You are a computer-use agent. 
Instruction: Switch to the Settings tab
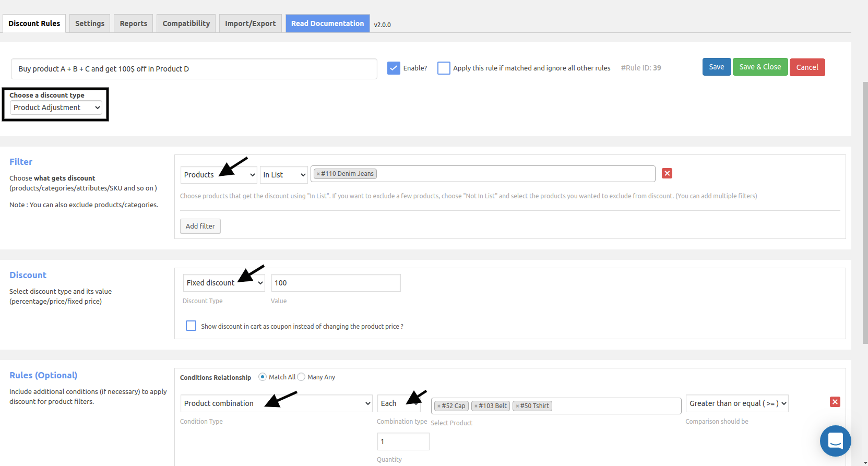click(90, 23)
